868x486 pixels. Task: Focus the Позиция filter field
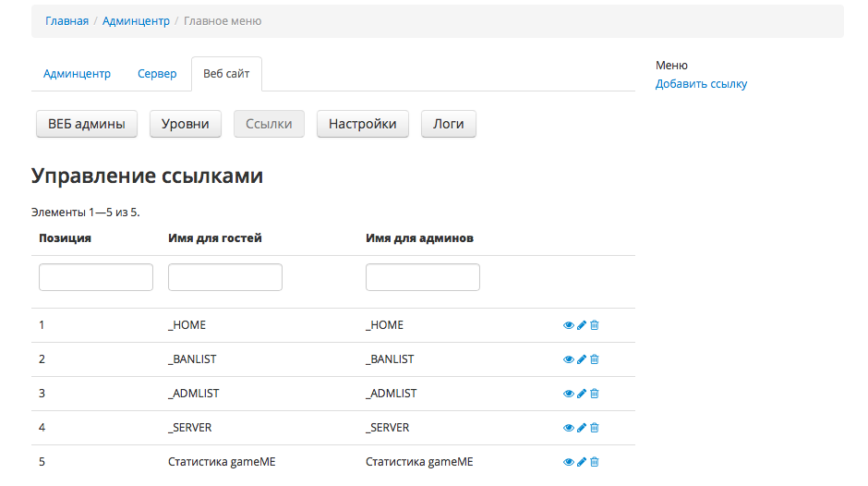[96, 277]
